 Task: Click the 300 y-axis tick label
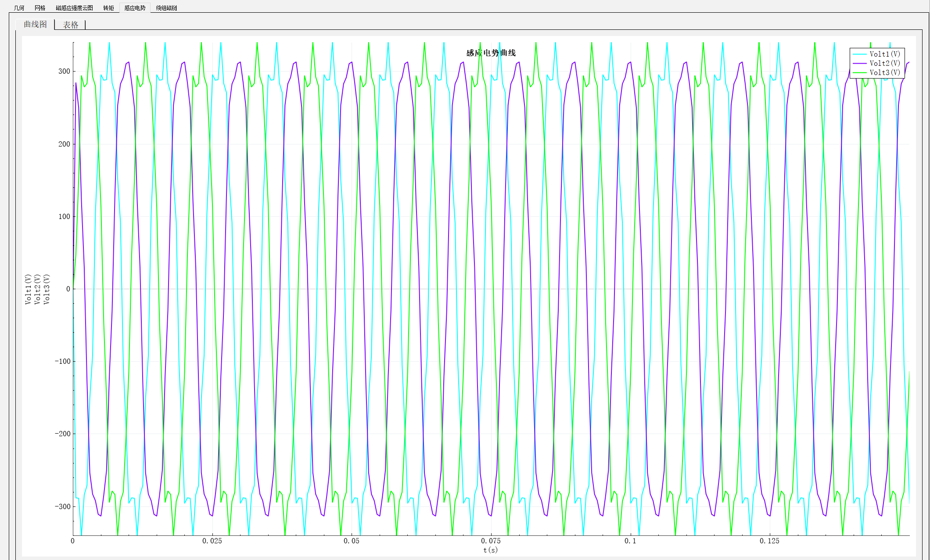[x=64, y=71]
